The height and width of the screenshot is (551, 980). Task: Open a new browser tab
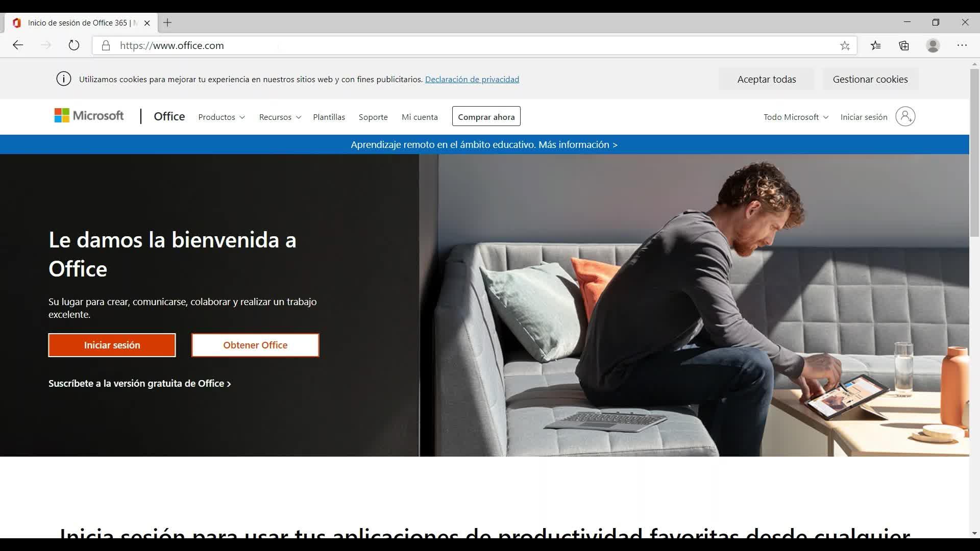(x=167, y=22)
